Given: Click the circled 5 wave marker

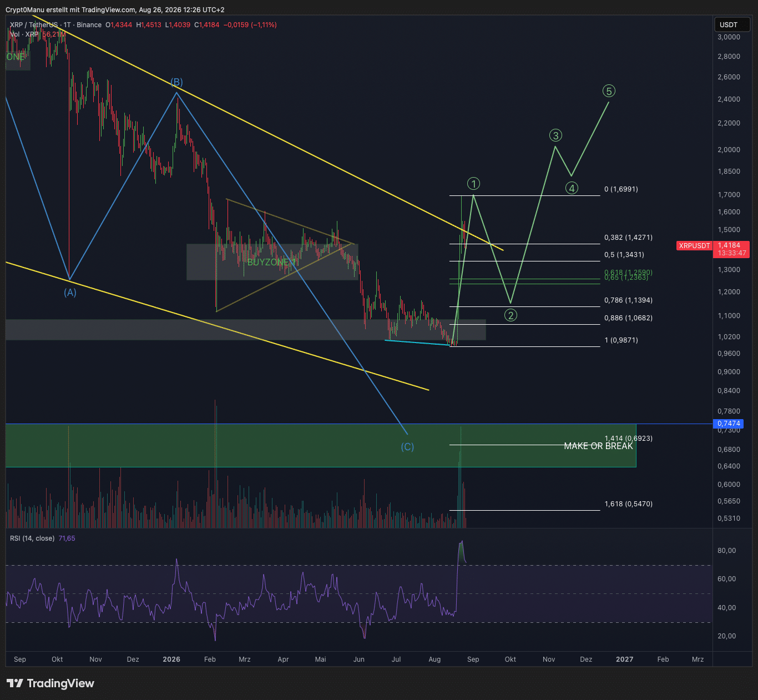Looking at the screenshot, I should 609,91.
